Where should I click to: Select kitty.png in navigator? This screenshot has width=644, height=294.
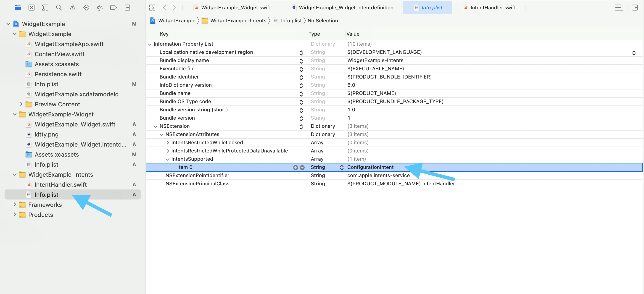[x=47, y=134]
